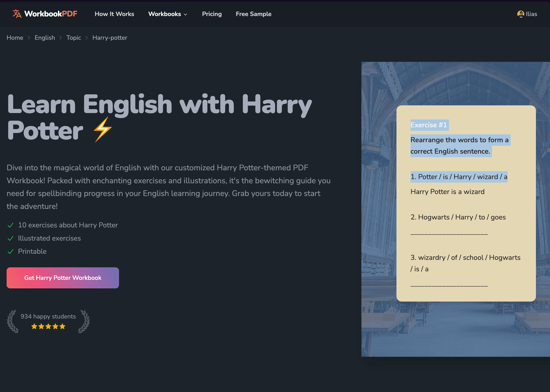Click the left laurel wreath icon

[x=13, y=321]
